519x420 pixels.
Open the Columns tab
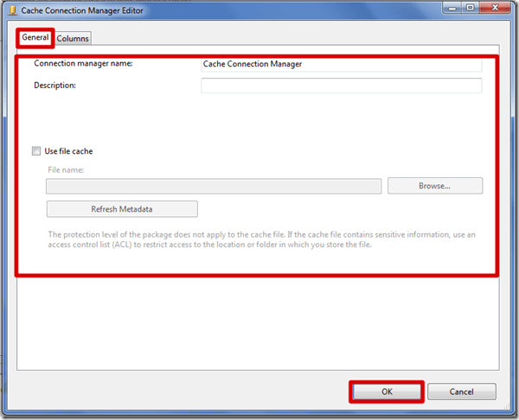(x=73, y=39)
